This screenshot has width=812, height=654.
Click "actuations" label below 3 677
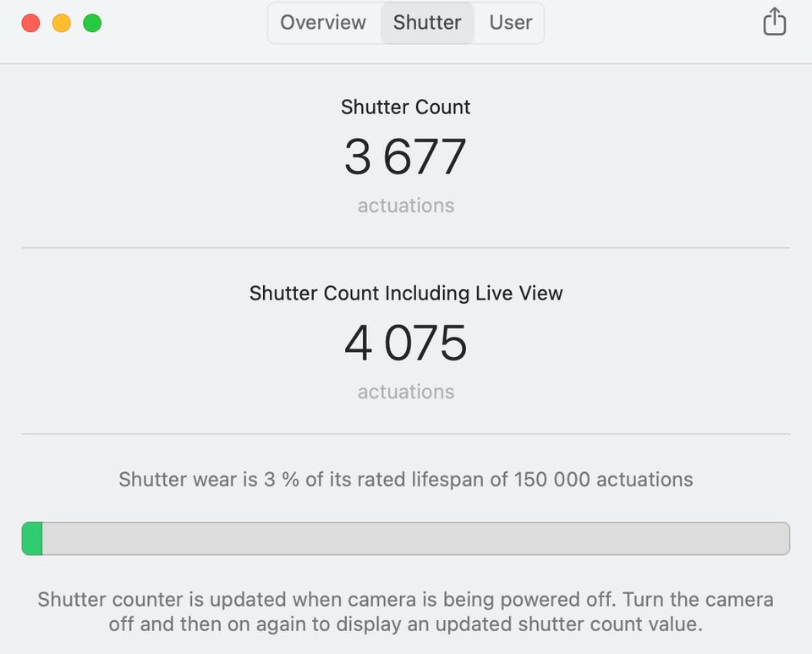pyautogui.click(x=406, y=206)
